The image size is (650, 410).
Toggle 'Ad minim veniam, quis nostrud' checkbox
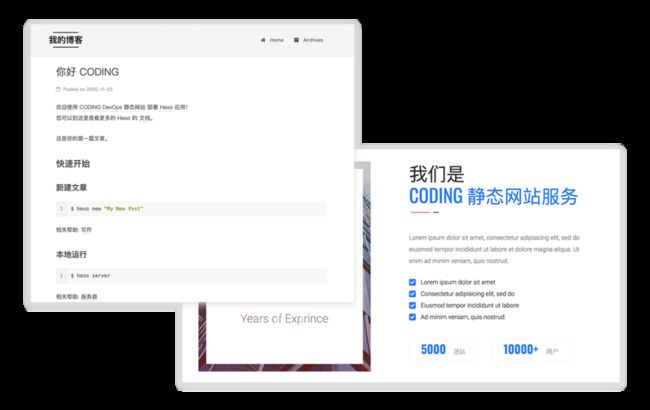coord(412,317)
